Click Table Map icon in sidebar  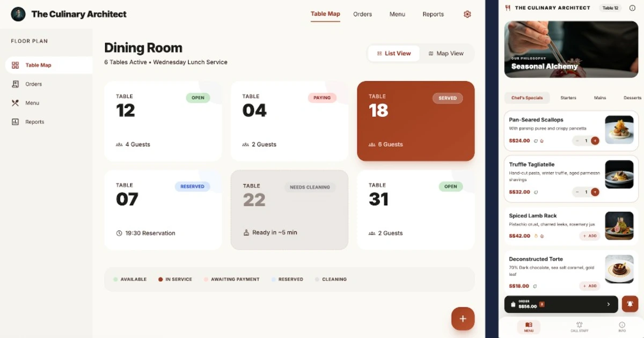[x=15, y=65]
